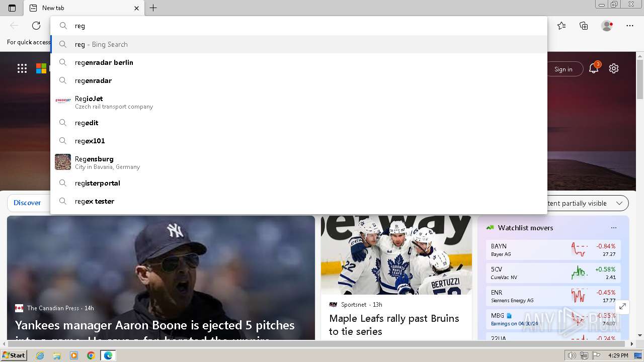Open the media player taskbar icon
This screenshot has height=362, width=644.
[x=74, y=355]
